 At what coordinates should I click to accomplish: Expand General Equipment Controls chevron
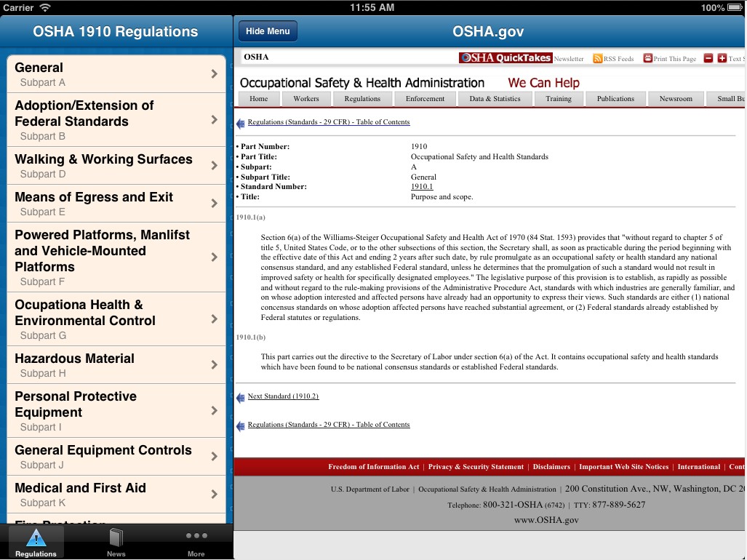(215, 456)
